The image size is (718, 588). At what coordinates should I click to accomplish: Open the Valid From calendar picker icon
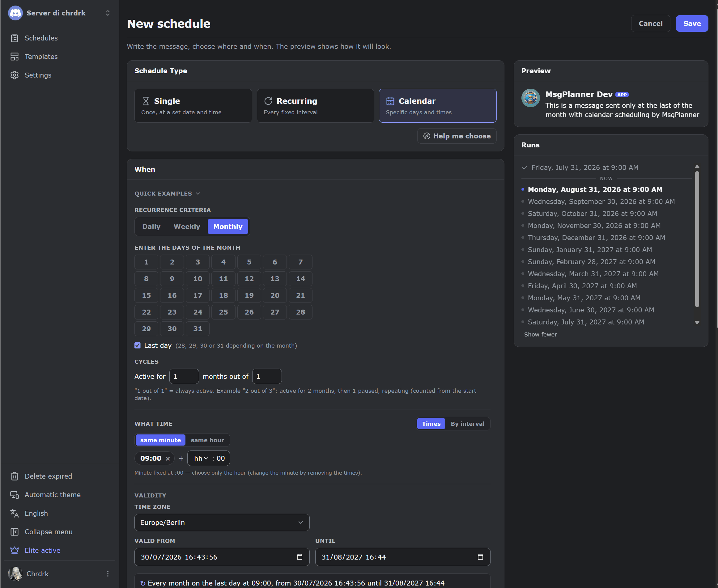(x=300, y=557)
